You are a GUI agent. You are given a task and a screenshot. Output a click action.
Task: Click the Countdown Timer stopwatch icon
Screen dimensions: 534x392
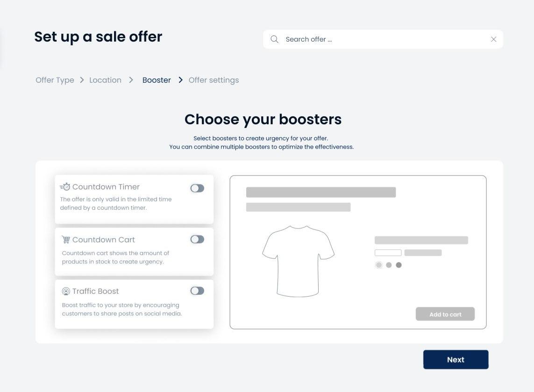[65, 187]
